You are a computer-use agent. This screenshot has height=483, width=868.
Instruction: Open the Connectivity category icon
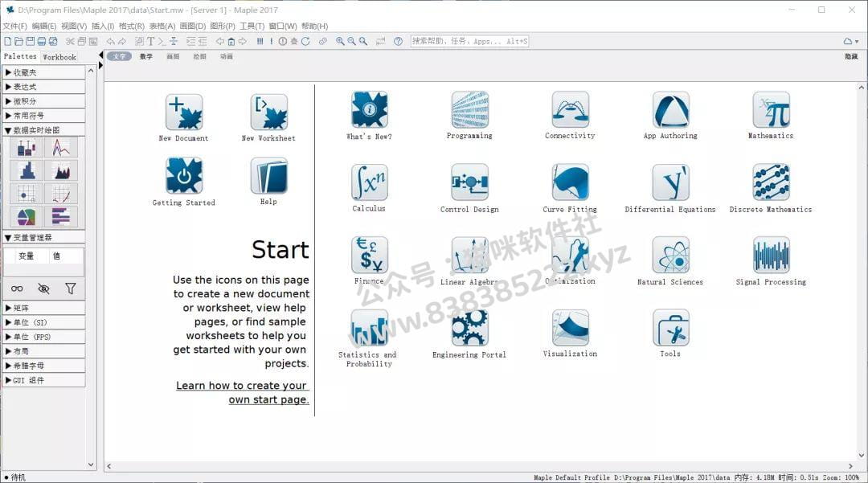pyautogui.click(x=570, y=110)
